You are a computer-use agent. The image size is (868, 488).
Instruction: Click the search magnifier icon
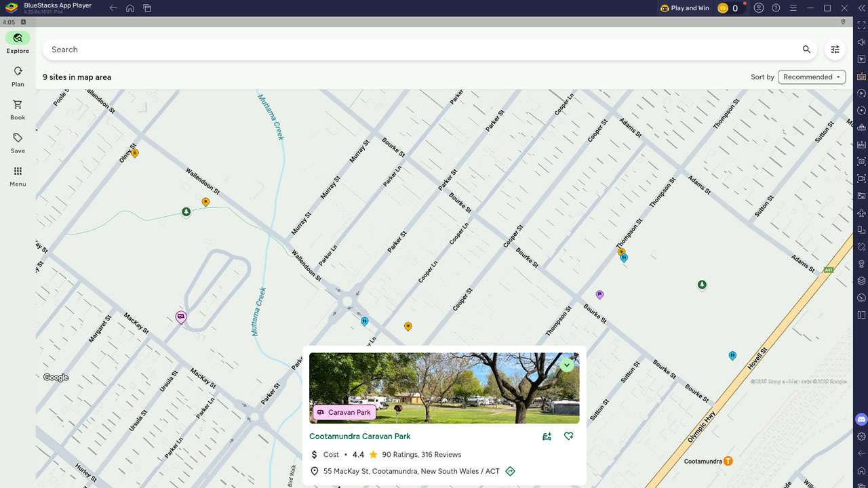click(x=806, y=49)
